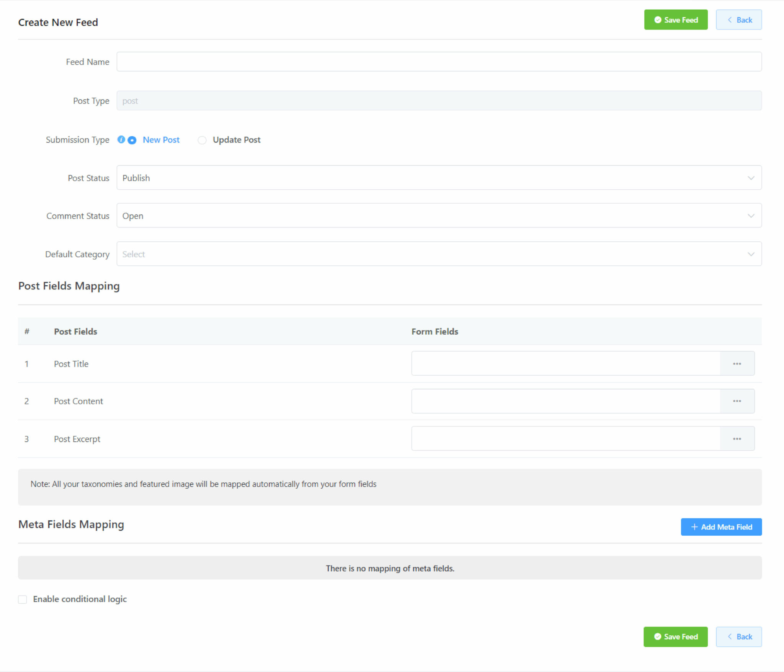
Task: Click the checkmark icon in Save Feed button
Action: tap(658, 20)
